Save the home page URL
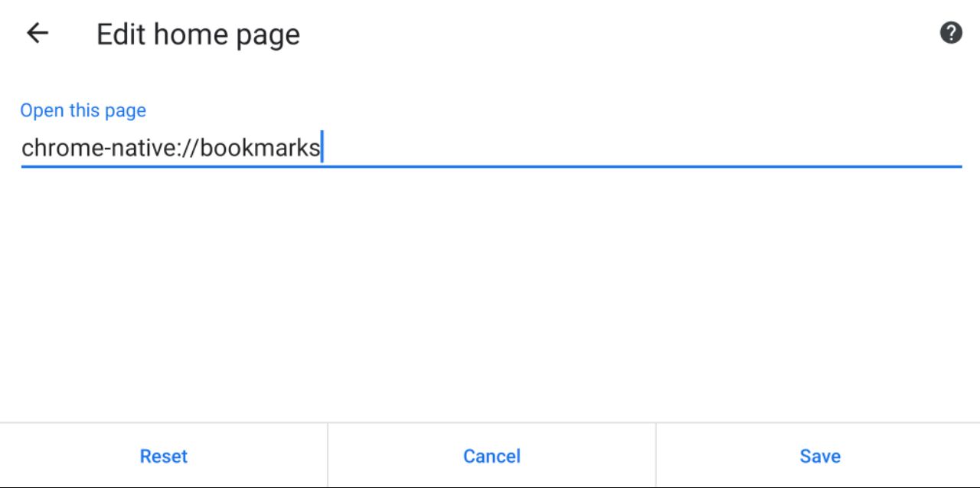The image size is (980, 488). point(819,456)
